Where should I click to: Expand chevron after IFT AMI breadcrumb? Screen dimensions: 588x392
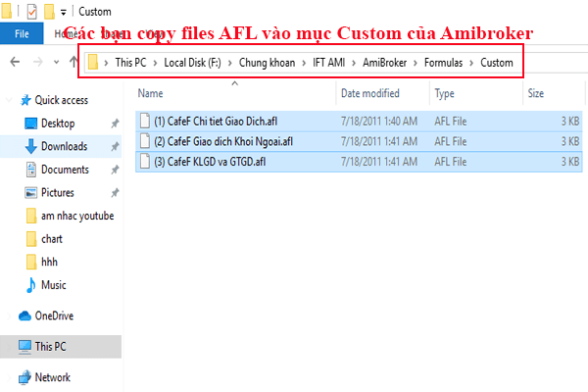point(354,63)
